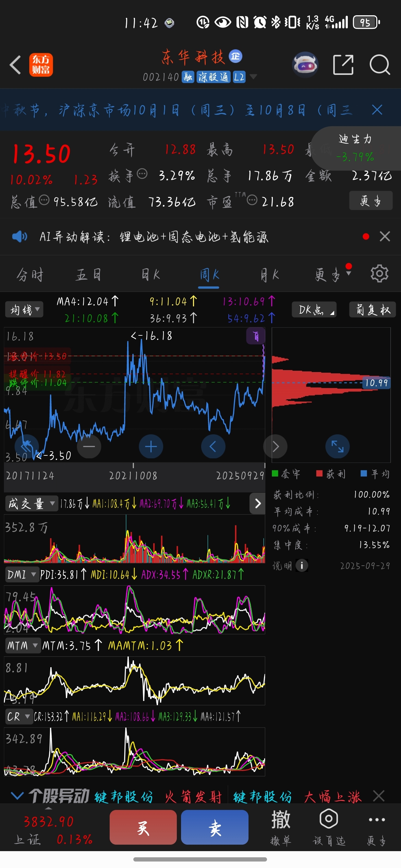
Task: Tap the red 买 buy button
Action: (x=143, y=827)
